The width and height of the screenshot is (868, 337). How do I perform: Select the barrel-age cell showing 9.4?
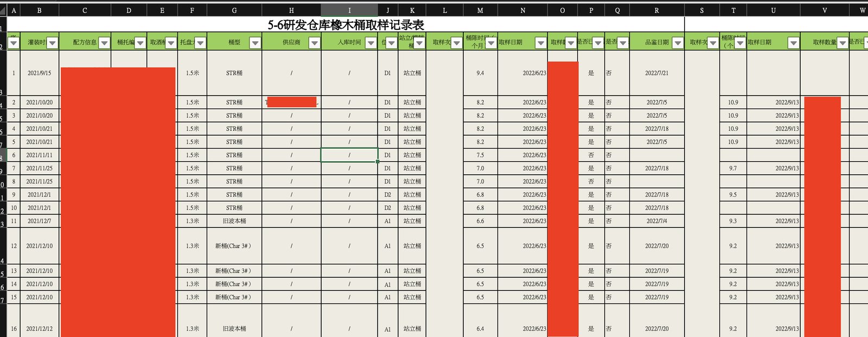click(480, 73)
